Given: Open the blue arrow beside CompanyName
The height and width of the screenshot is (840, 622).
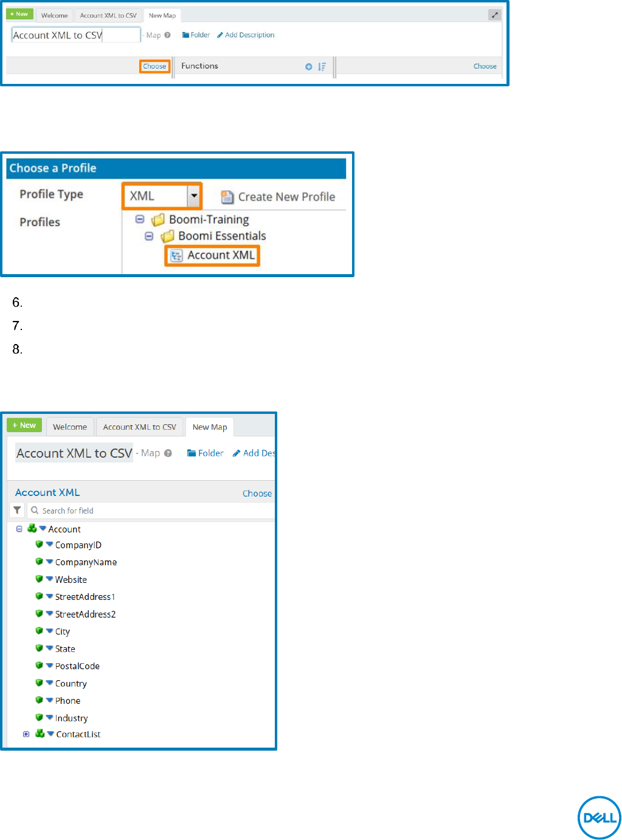Looking at the screenshot, I should [49, 562].
